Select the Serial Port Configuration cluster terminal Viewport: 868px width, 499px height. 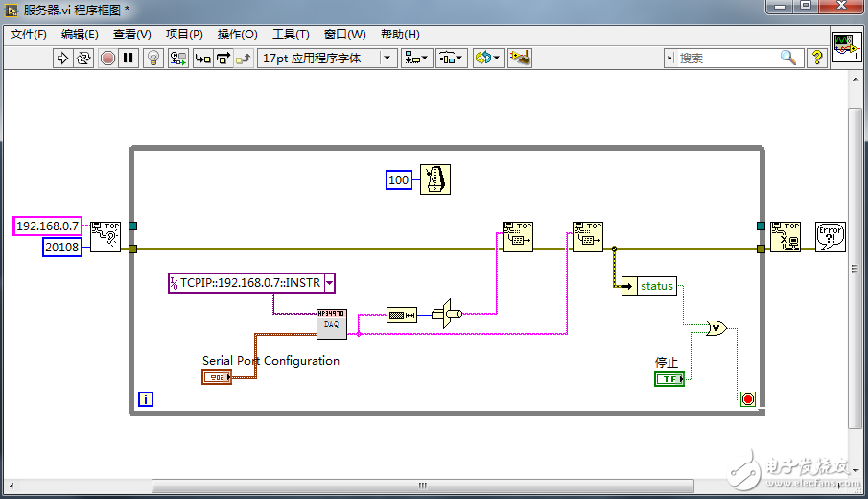coord(217,377)
